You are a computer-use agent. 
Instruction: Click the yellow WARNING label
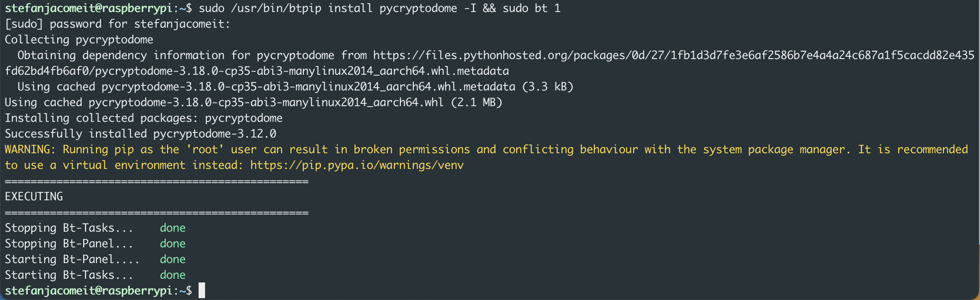[x=30, y=150]
